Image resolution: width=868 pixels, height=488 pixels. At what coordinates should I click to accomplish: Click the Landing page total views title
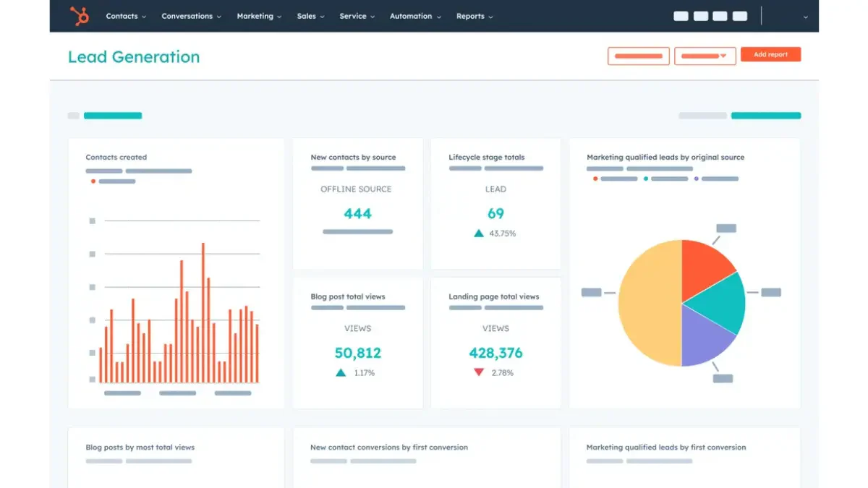point(494,296)
